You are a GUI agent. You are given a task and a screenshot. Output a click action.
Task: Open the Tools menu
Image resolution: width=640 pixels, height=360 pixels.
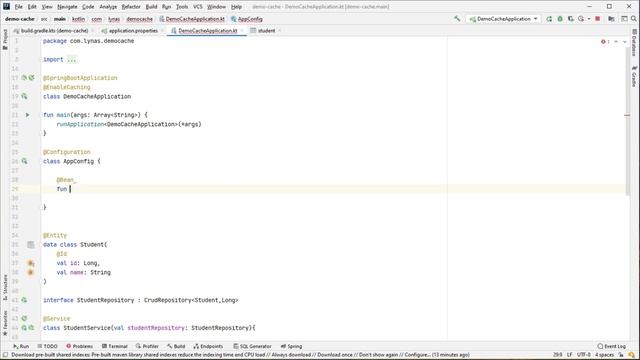(x=182, y=7)
